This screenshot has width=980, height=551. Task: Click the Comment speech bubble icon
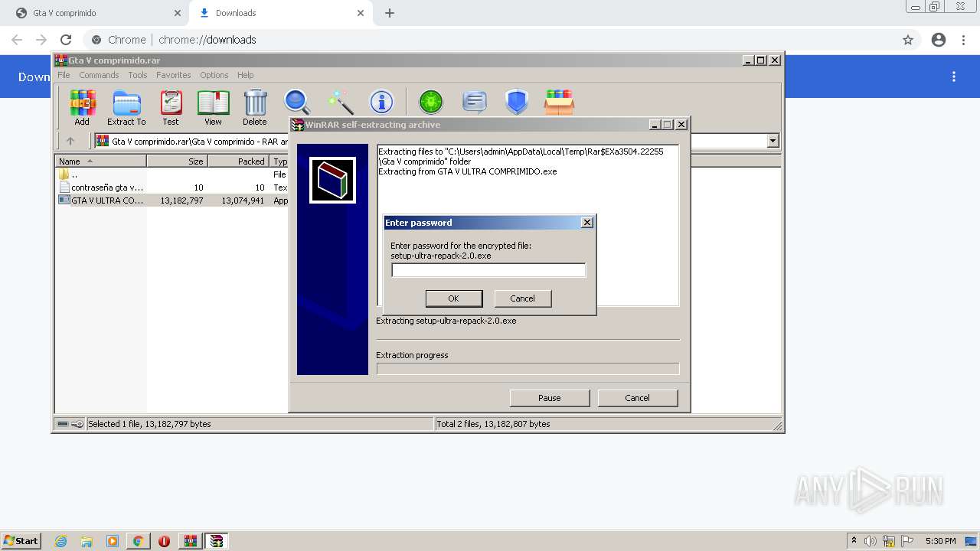[x=475, y=102]
